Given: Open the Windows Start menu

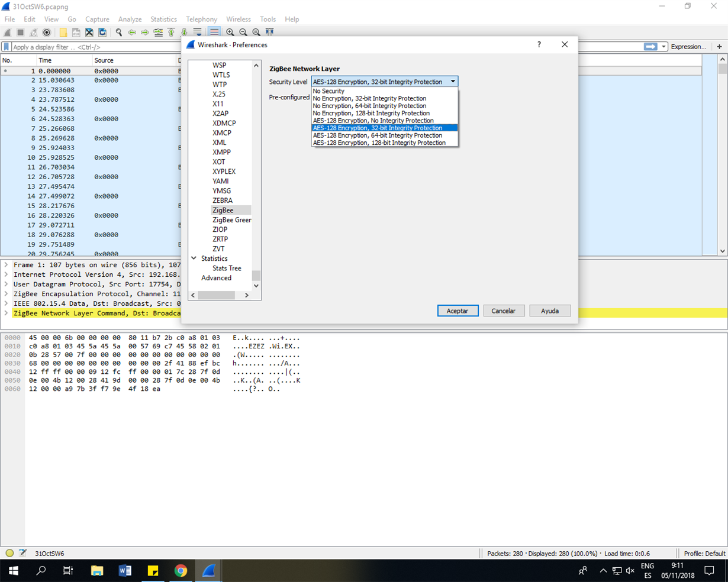Looking at the screenshot, I should (x=14, y=571).
